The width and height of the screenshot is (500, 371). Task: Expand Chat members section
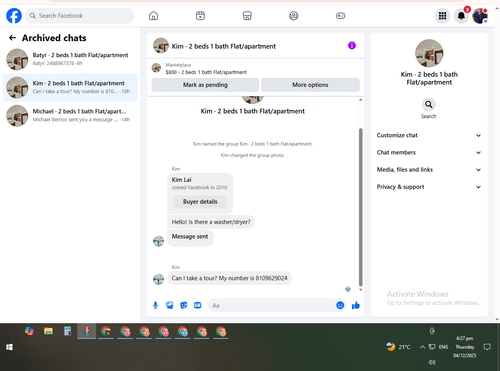tap(429, 153)
